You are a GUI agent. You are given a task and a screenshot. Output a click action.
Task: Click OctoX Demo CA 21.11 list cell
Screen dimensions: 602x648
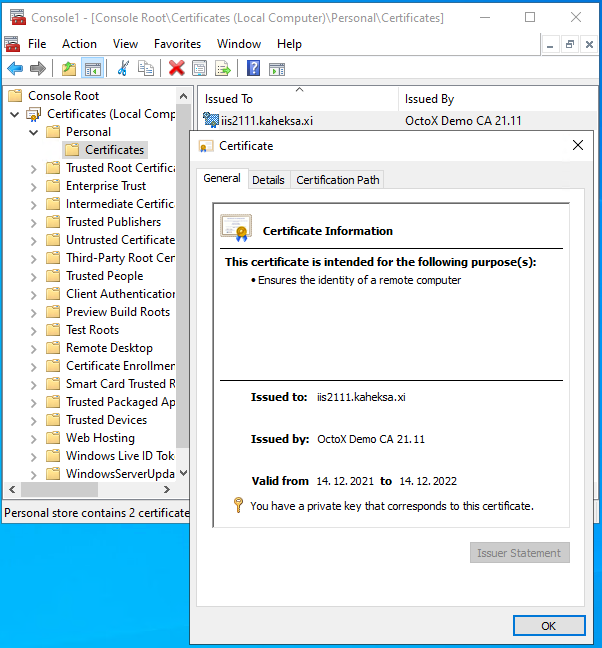coord(463,121)
